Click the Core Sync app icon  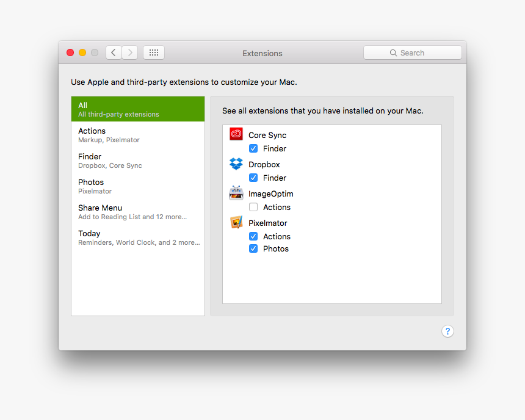click(x=236, y=134)
